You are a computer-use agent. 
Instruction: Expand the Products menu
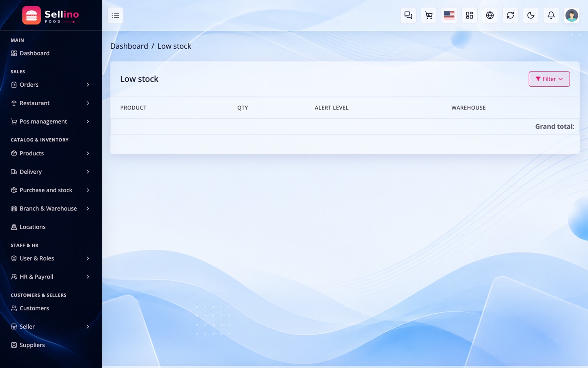[51, 153]
